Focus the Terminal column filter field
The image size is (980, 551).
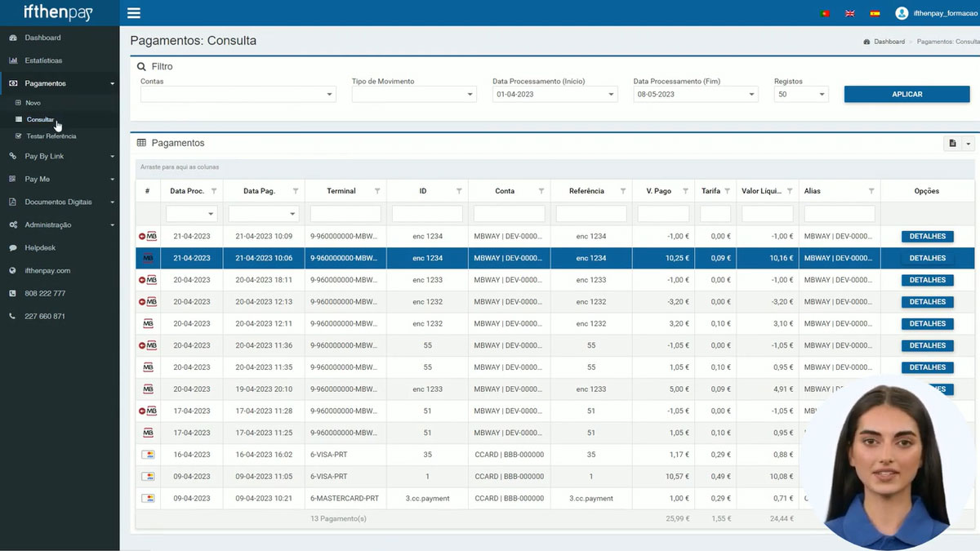tap(345, 214)
